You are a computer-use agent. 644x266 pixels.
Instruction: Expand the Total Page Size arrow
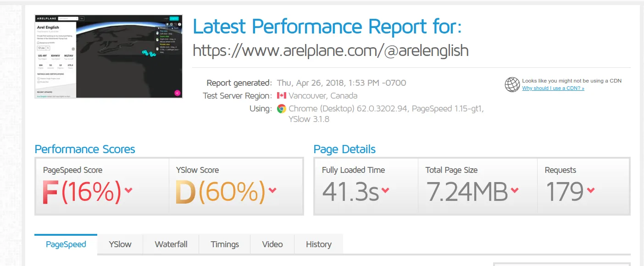[515, 190]
